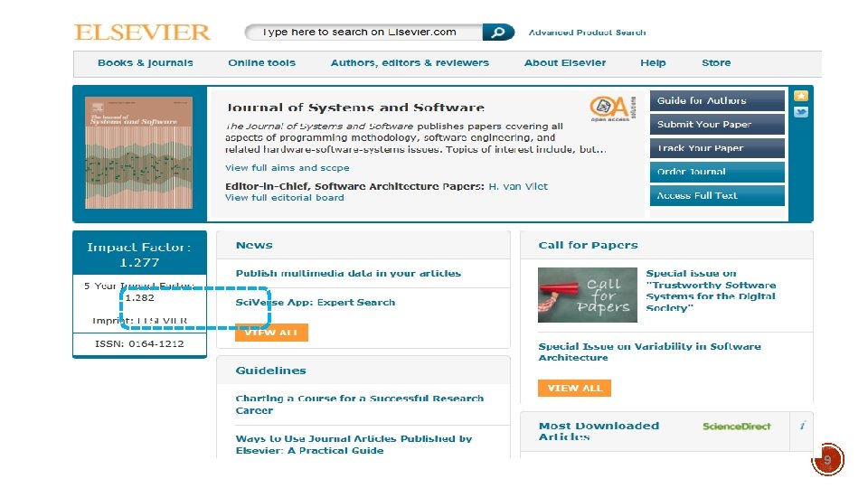Screen dimensions: 868x488
Task: Open the Store menu
Action: coord(716,62)
